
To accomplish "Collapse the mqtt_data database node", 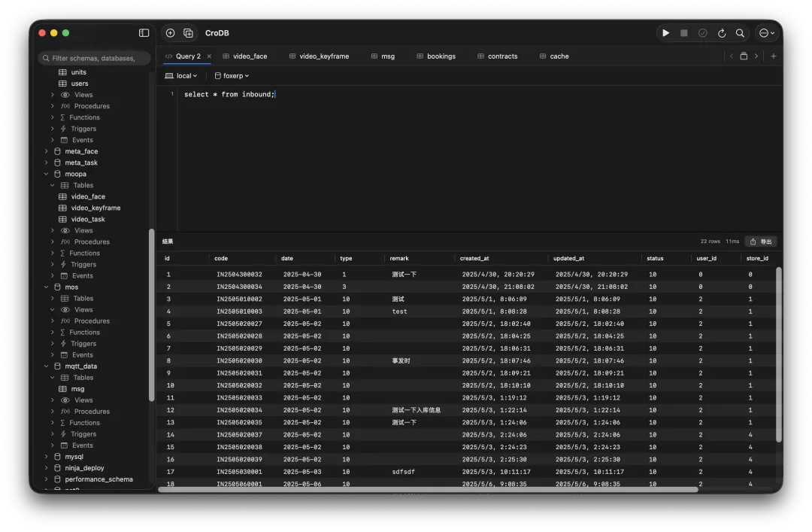I will click(x=46, y=366).
